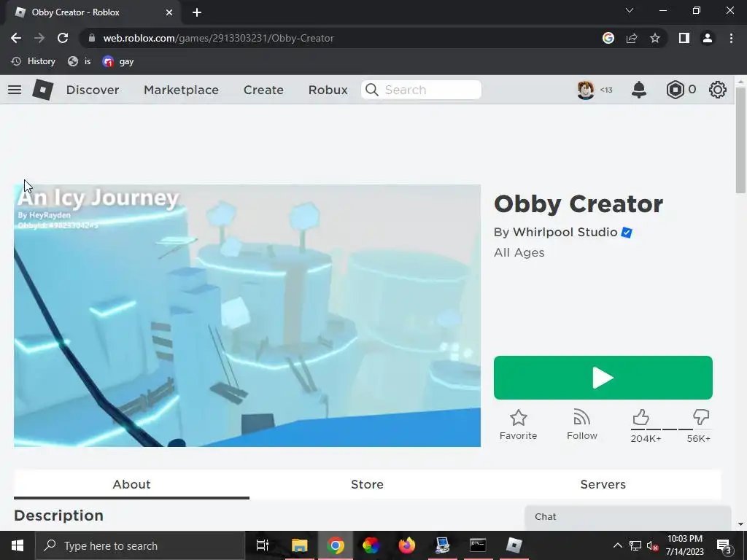The height and width of the screenshot is (560, 747).
Task: Open the muted volume tray icon
Action: click(653, 545)
